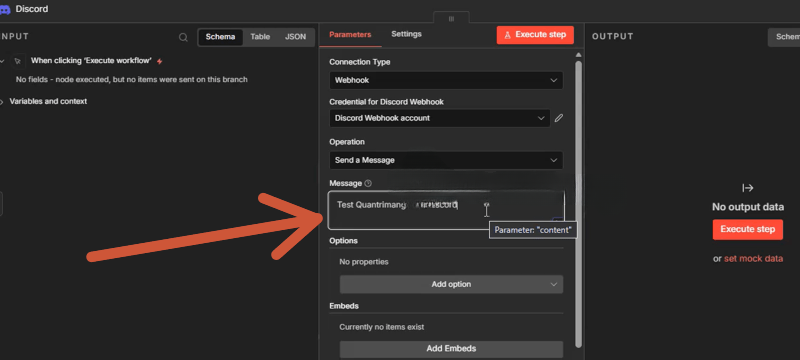Click the Message help question mark icon
The width and height of the screenshot is (800, 360).
(x=368, y=184)
